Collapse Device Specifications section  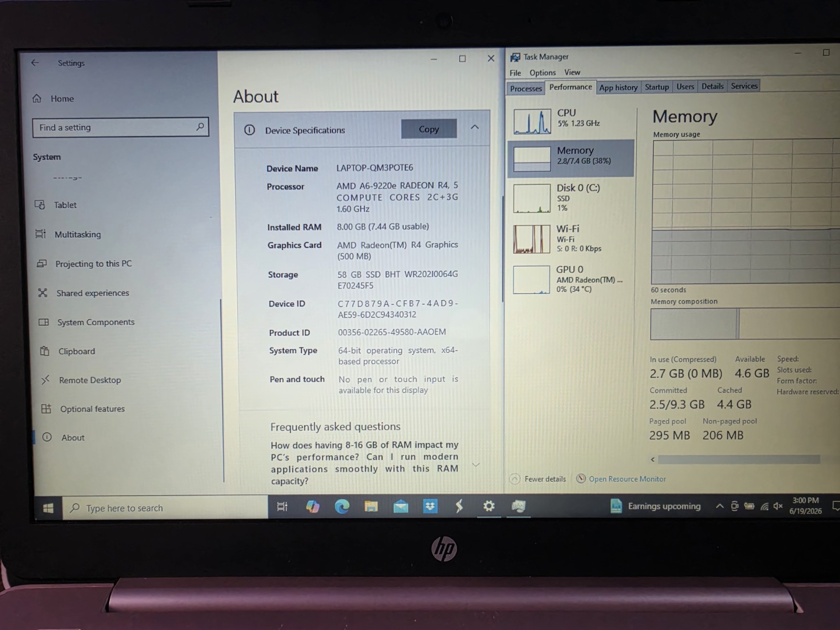[x=475, y=128]
